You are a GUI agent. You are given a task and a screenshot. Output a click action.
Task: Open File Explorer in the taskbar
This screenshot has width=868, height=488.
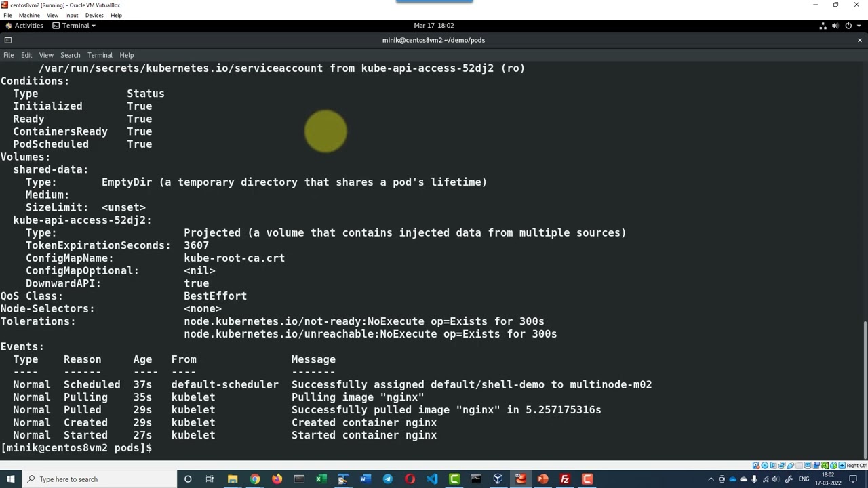pos(233,479)
